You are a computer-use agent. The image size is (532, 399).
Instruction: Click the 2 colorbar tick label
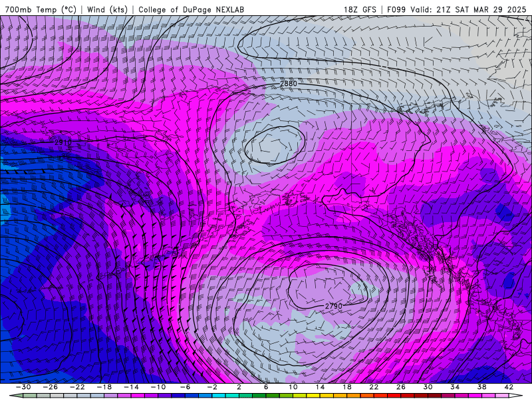239,387
